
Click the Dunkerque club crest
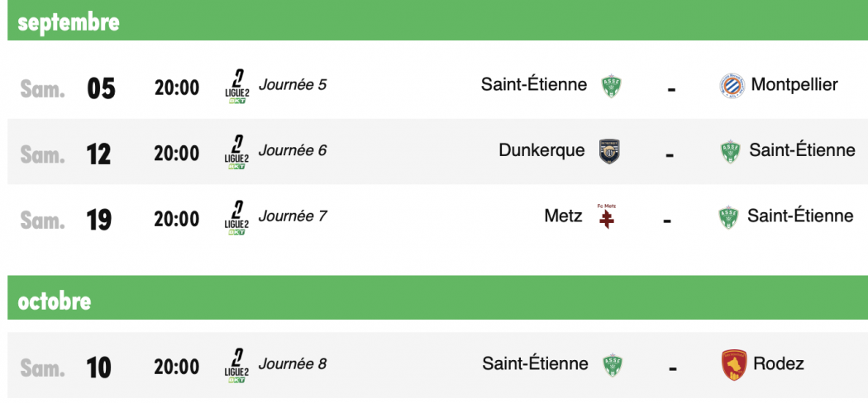tap(609, 151)
